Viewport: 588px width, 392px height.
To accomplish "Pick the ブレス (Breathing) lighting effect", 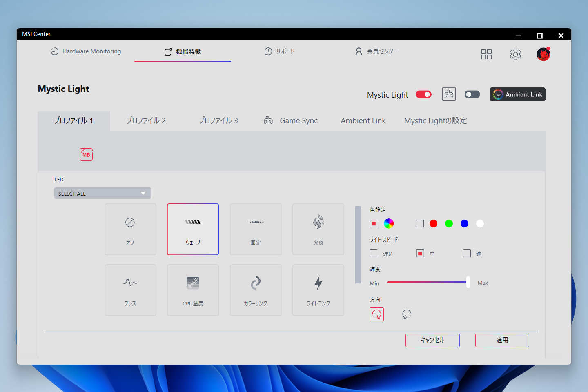I will tap(130, 290).
